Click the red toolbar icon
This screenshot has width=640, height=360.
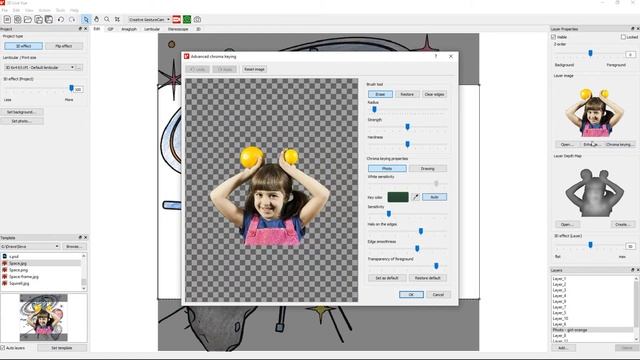pyautogui.click(x=176, y=19)
